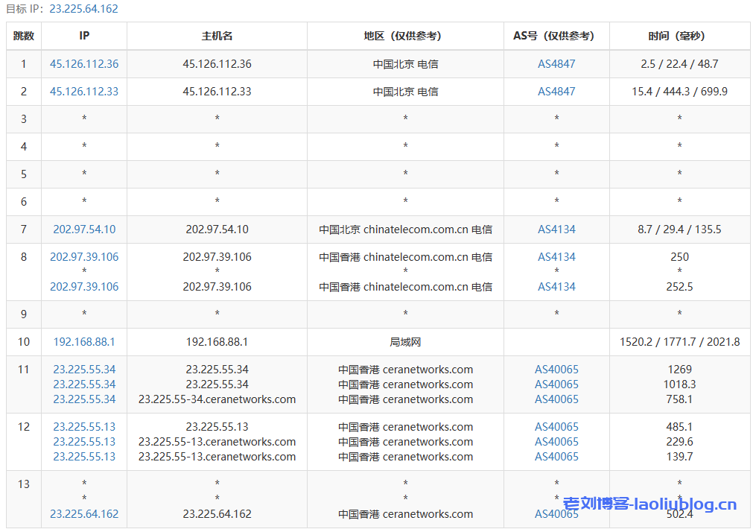The height and width of the screenshot is (532, 756).
Task: Select the 跳数 column header
Action: point(24,36)
